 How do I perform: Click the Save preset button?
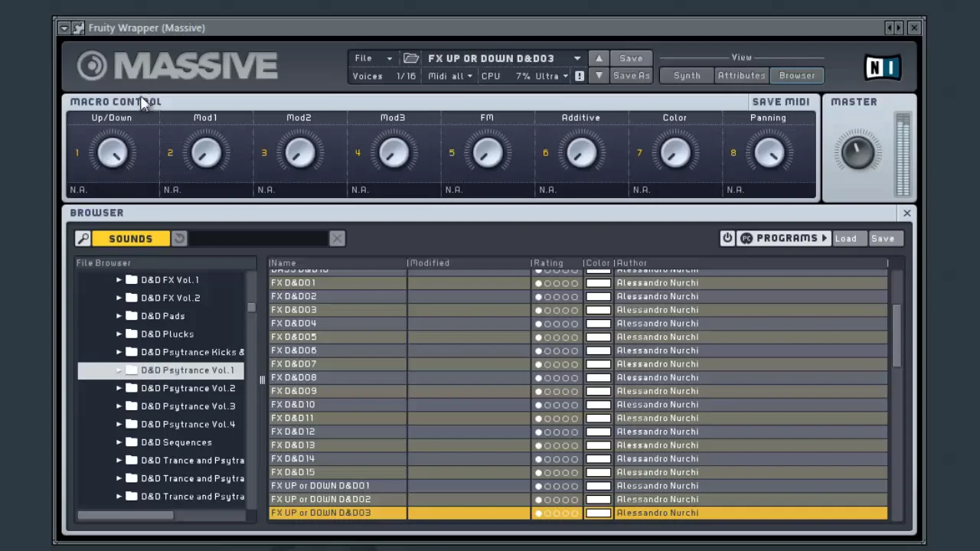(x=631, y=58)
